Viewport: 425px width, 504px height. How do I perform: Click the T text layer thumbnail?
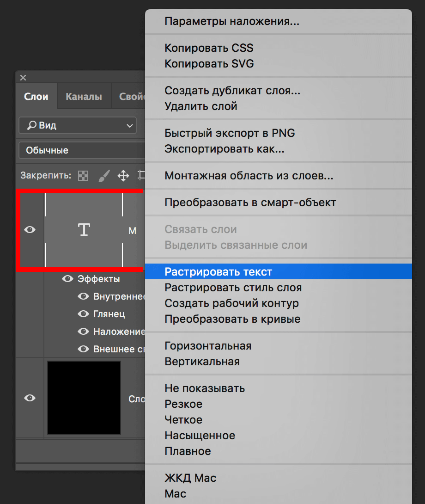tap(84, 230)
